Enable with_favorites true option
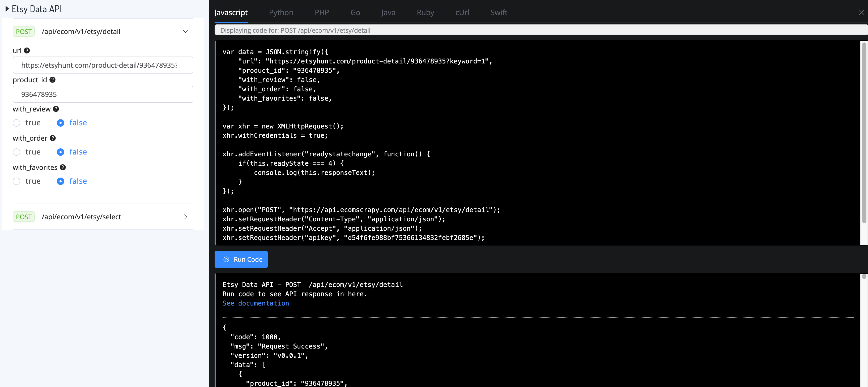This screenshot has width=868, height=387. click(16, 182)
